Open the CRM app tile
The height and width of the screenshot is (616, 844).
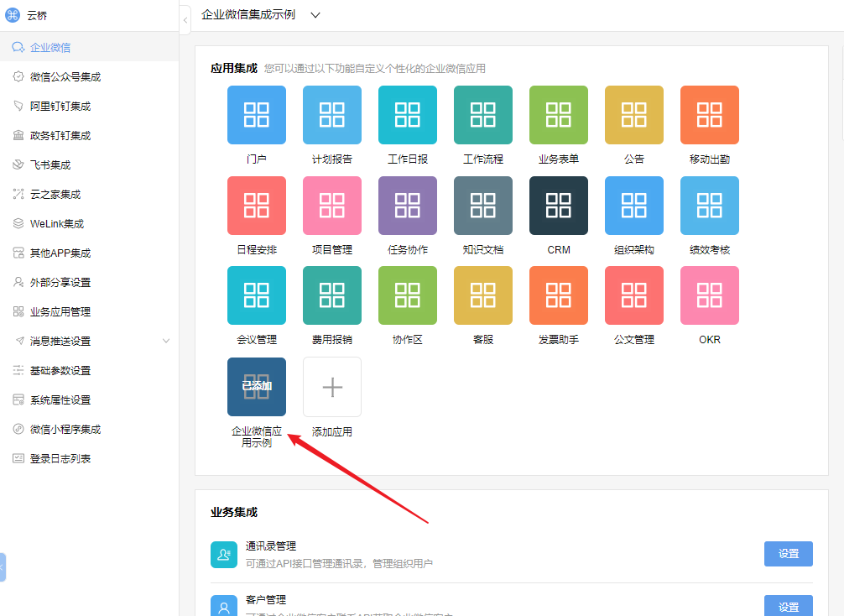click(559, 205)
